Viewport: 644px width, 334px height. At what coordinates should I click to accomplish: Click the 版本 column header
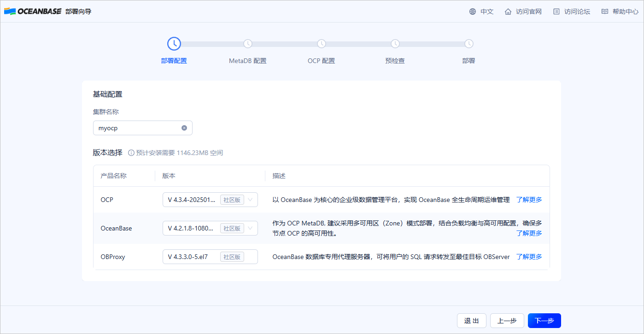[x=169, y=176]
